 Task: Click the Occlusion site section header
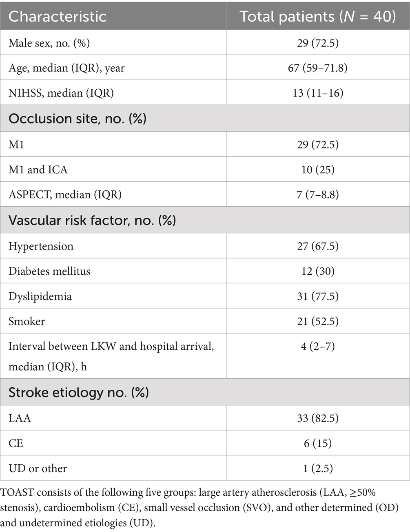[77, 119]
